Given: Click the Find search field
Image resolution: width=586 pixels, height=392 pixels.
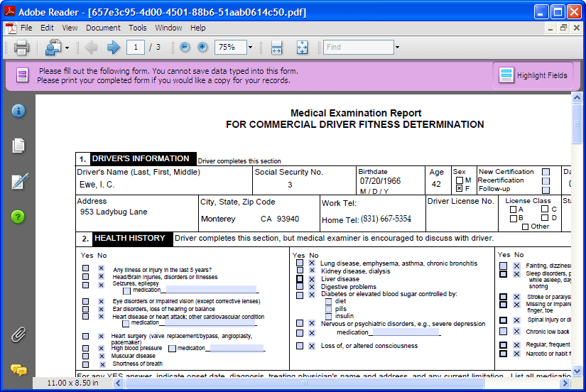Looking at the screenshot, I should 359,47.
